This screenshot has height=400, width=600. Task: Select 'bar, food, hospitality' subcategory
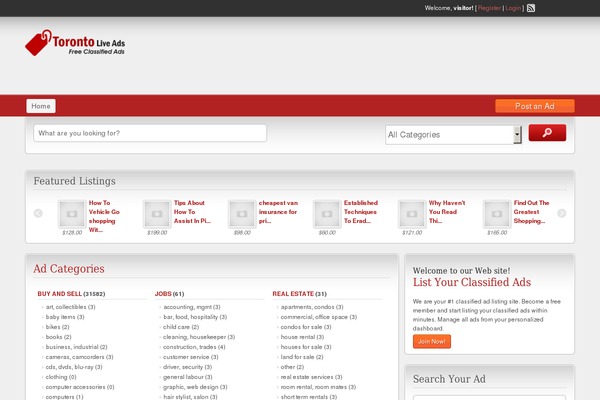(x=191, y=317)
